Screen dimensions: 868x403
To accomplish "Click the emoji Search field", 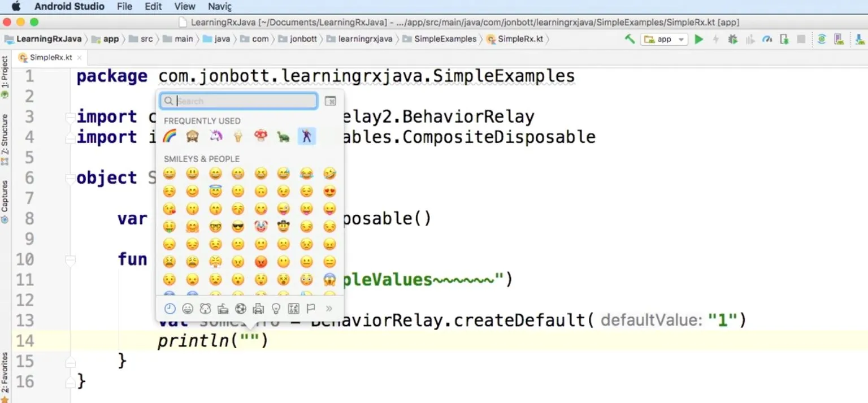I will pyautogui.click(x=238, y=101).
